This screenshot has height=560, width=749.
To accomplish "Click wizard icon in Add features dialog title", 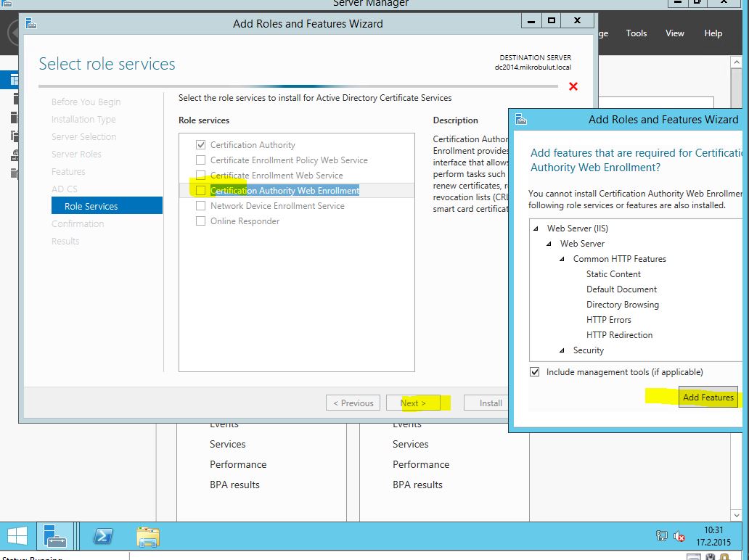I will click(x=521, y=119).
